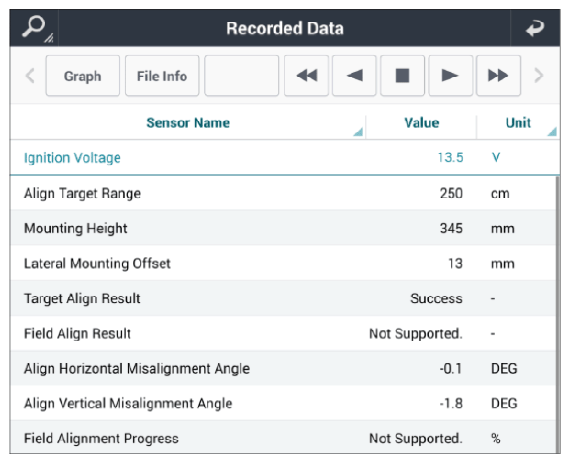Click the Success value
Image resolution: width=570 pixels, height=463 pixels.
[436, 298]
